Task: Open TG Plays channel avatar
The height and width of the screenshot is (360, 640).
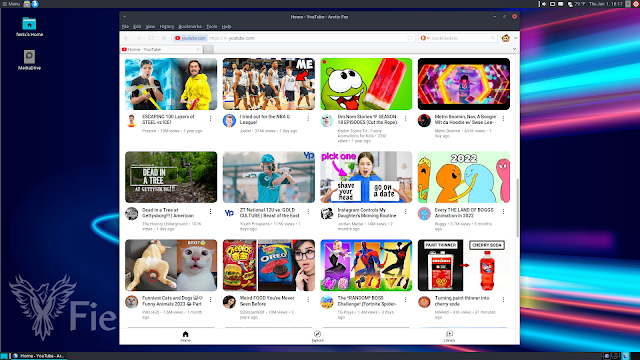Action: click(327, 302)
